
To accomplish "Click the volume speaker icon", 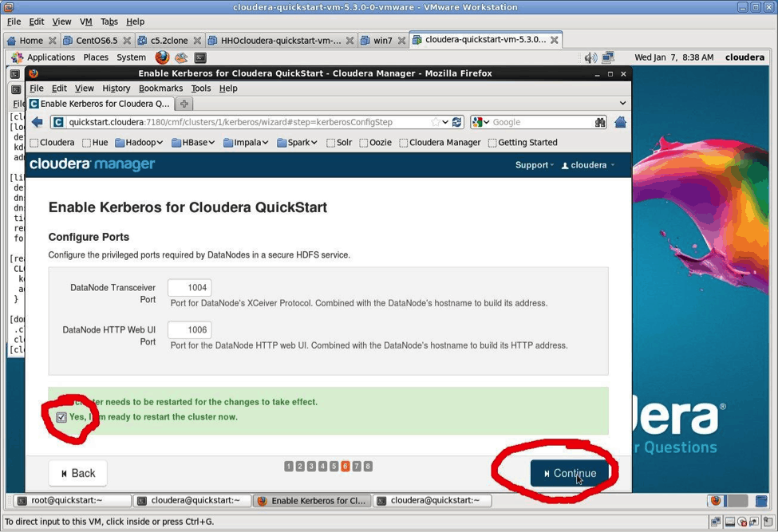I will [x=590, y=57].
